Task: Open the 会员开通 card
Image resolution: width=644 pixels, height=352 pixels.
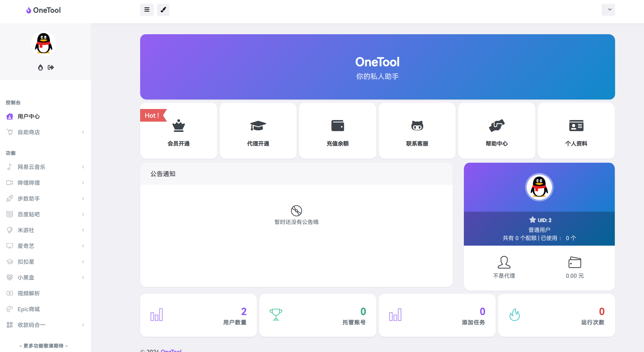Action: coord(179,131)
